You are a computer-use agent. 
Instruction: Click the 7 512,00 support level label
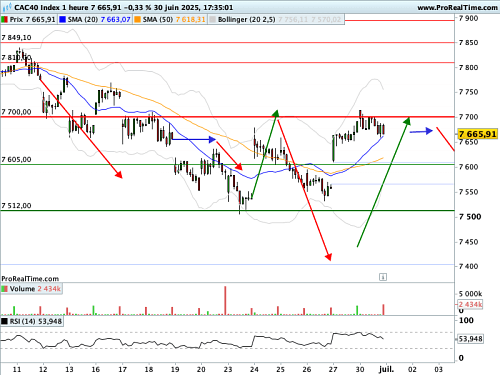click(16, 206)
